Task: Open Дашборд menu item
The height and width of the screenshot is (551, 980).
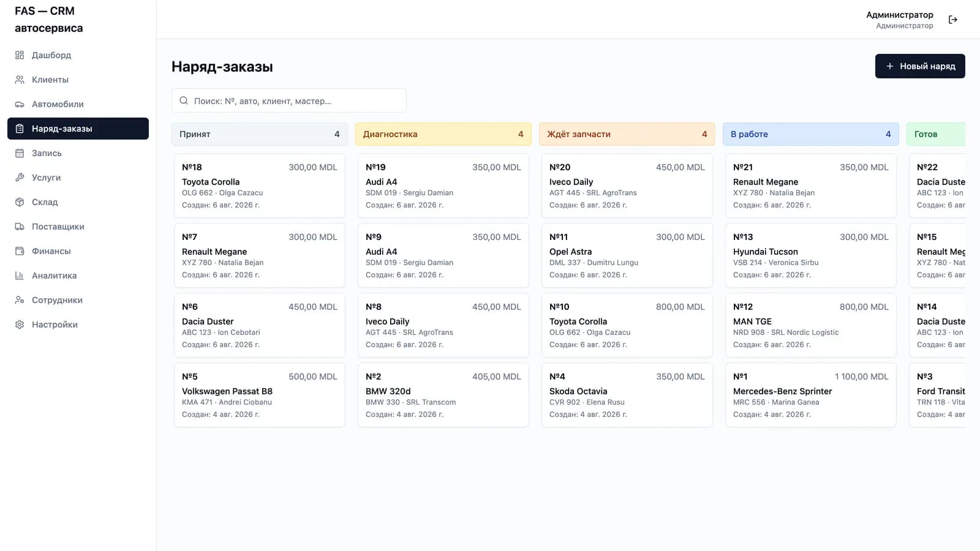Action: [78, 55]
